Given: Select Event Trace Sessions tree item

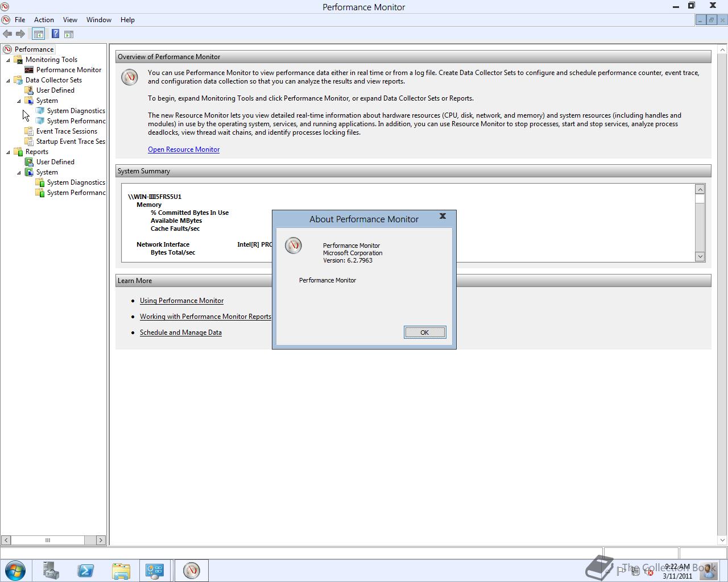Looking at the screenshot, I should click(x=67, y=131).
